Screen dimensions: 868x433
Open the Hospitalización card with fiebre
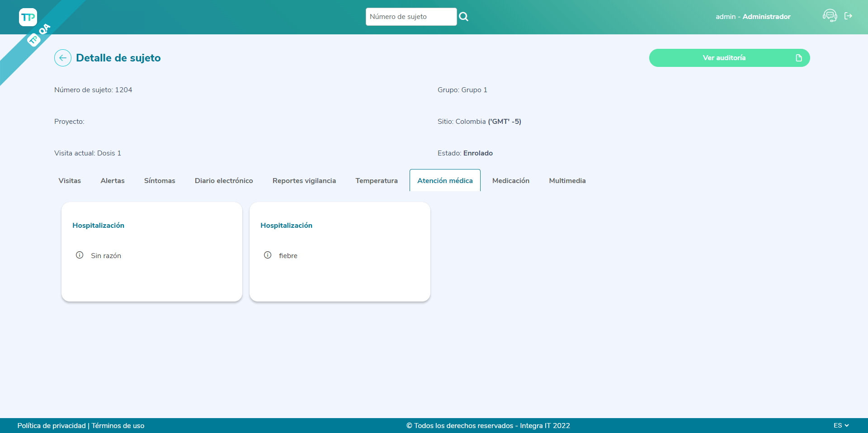[340, 252]
